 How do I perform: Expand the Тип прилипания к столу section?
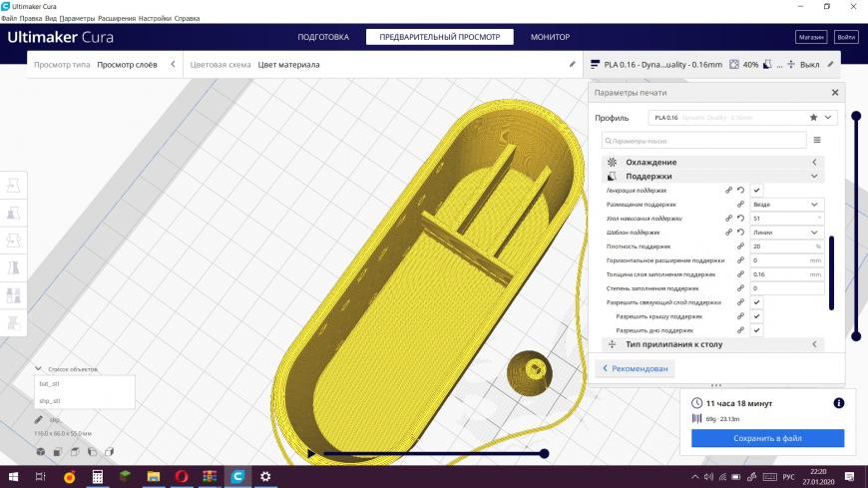coord(713,344)
